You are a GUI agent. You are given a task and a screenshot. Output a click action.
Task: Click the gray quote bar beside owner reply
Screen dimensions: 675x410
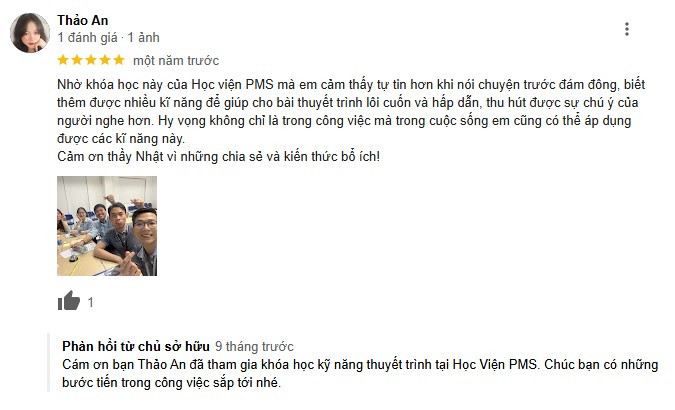pos(49,363)
